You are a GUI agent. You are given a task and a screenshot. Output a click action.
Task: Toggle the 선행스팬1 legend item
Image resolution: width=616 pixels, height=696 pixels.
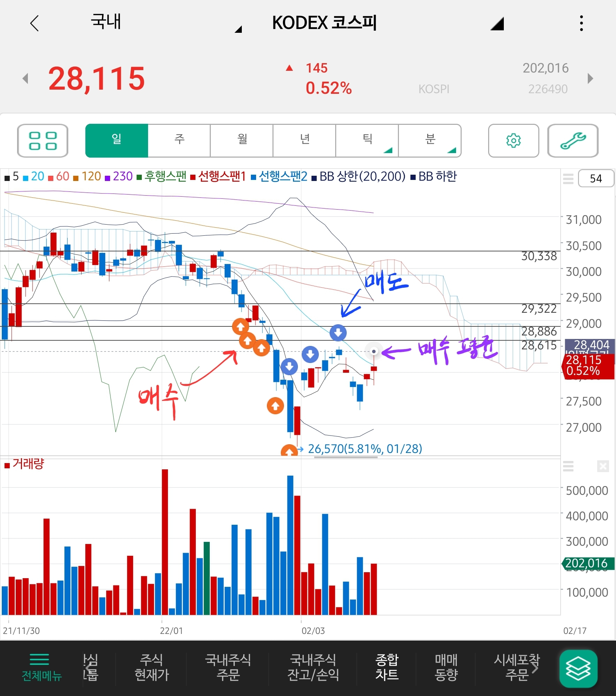[x=218, y=177]
